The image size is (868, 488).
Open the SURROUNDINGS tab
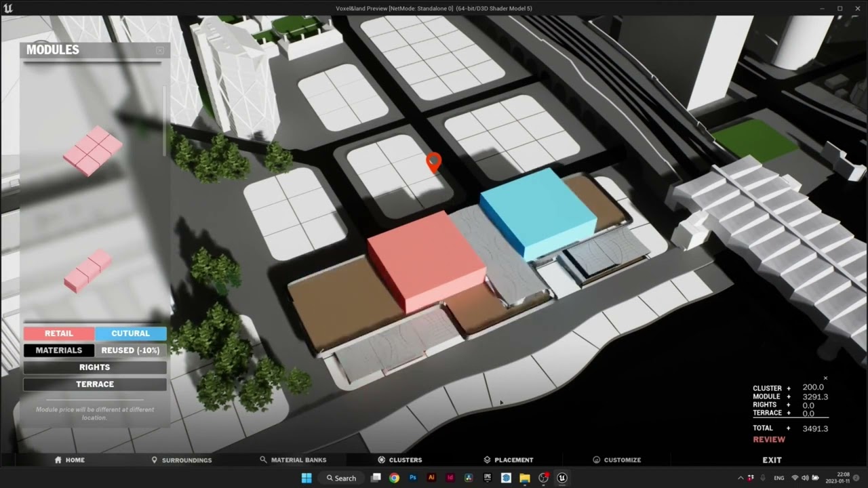tap(182, 460)
